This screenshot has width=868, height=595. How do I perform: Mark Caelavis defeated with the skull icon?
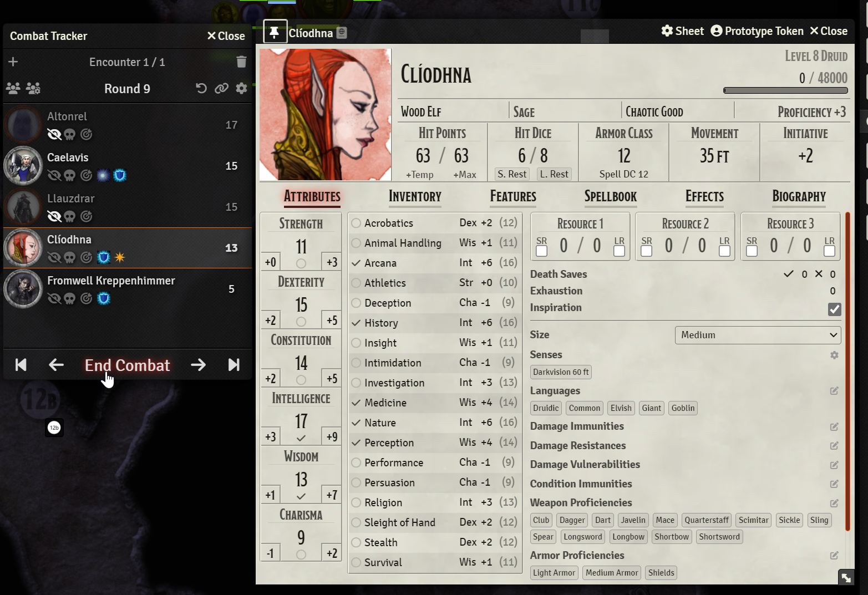[69, 175]
